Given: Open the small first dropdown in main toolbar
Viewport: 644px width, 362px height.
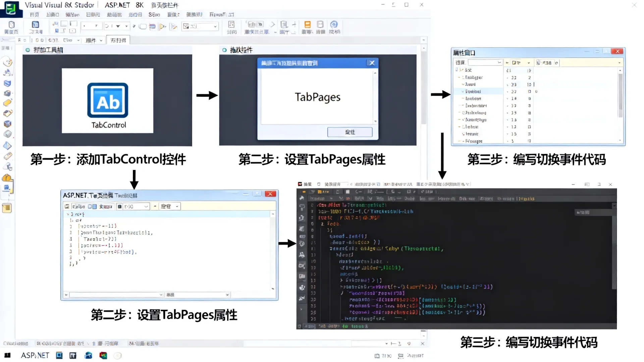Looking at the screenshot, I should (91, 26).
